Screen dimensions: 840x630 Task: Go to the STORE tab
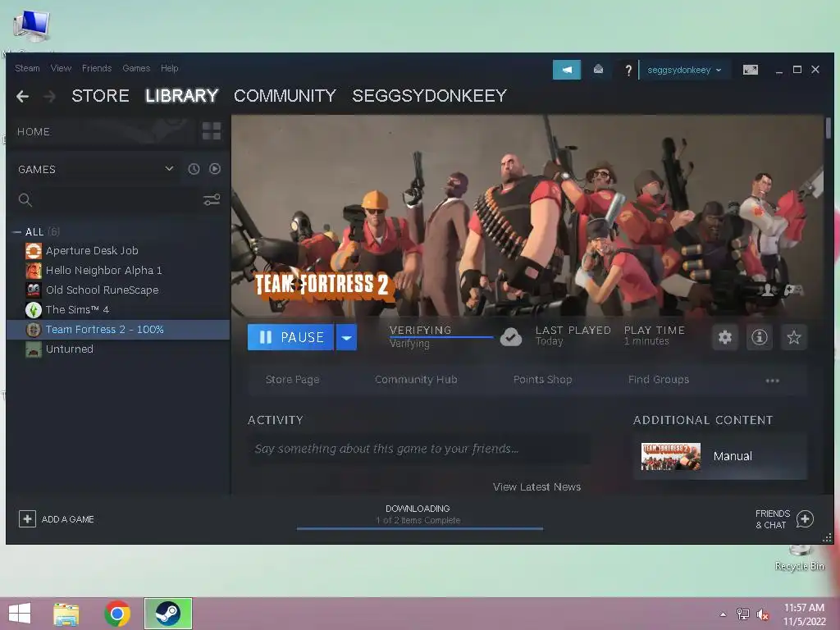[101, 96]
